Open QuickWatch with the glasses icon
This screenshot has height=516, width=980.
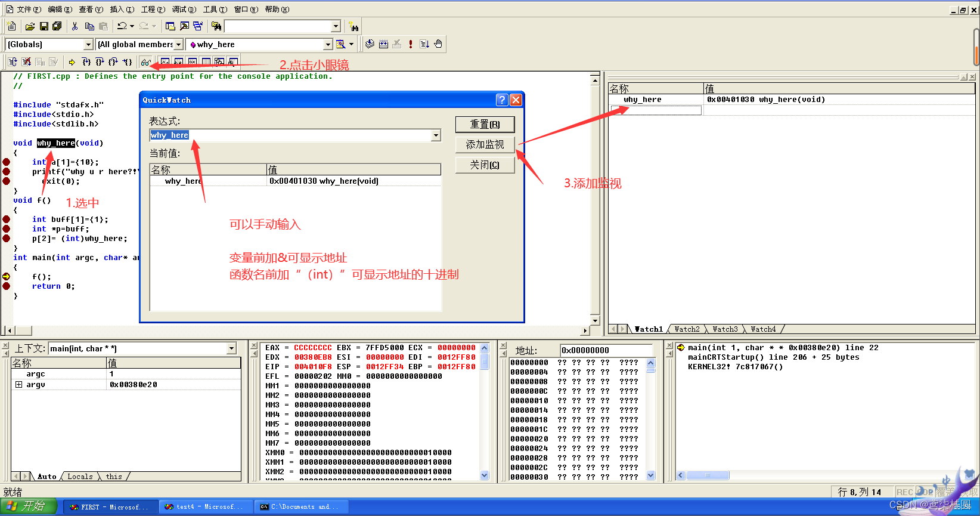coord(145,61)
